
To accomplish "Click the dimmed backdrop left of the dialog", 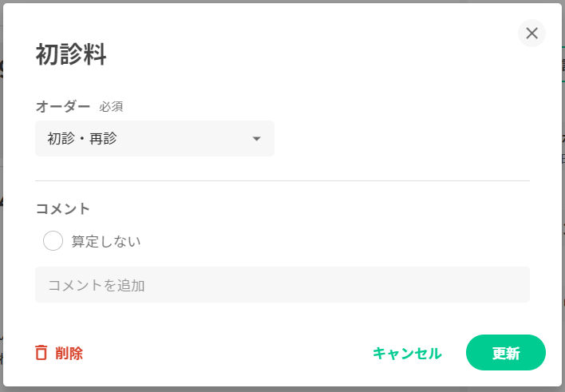I will tap(2, 240).
